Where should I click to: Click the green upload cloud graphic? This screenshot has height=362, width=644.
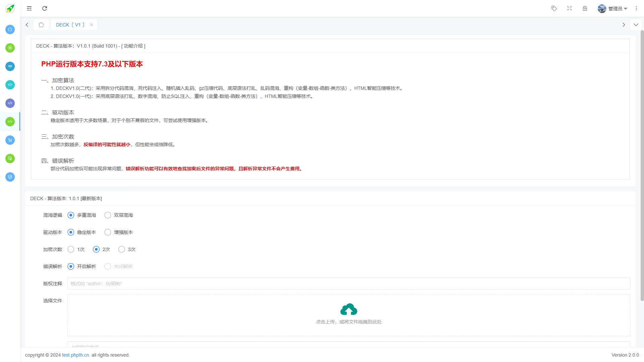[x=349, y=309]
